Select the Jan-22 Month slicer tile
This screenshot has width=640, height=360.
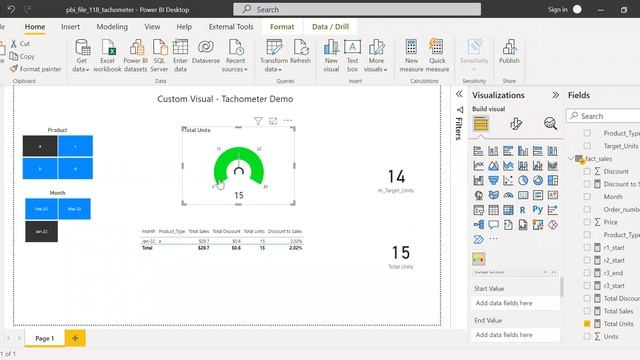tap(41, 231)
